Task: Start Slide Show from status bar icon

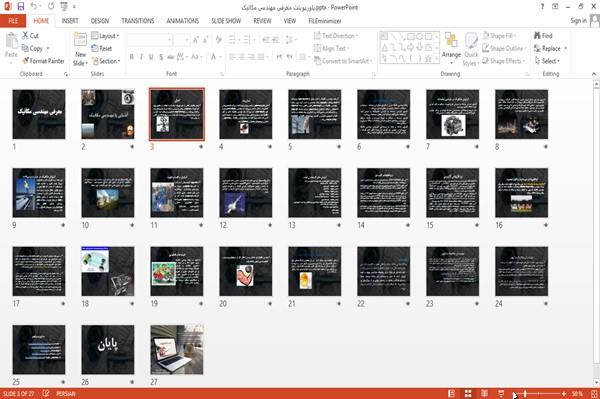Action: 501,394
